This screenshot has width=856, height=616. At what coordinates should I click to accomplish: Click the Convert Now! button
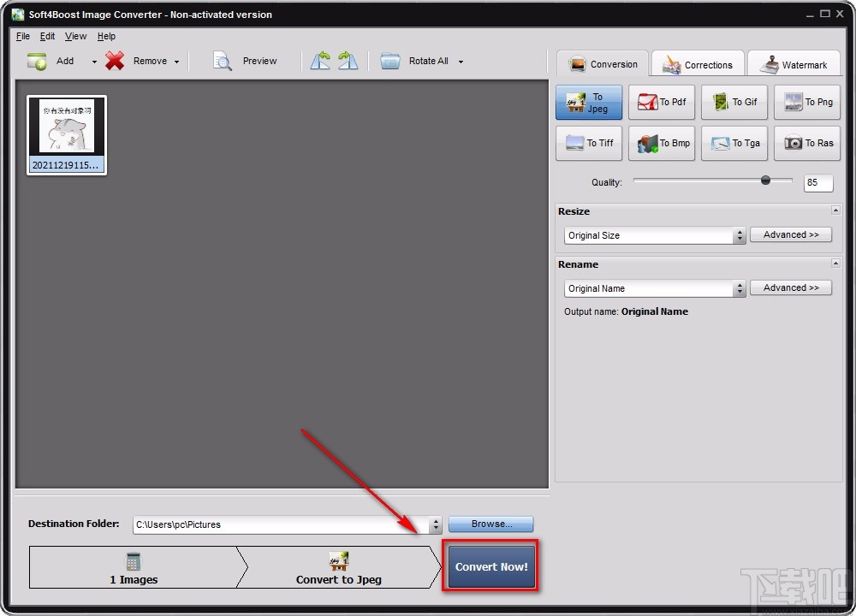pyautogui.click(x=490, y=566)
